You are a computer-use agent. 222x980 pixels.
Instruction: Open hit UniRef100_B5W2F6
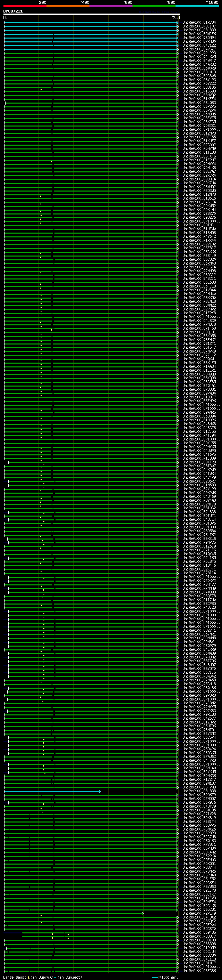click(x=199, y=34)
